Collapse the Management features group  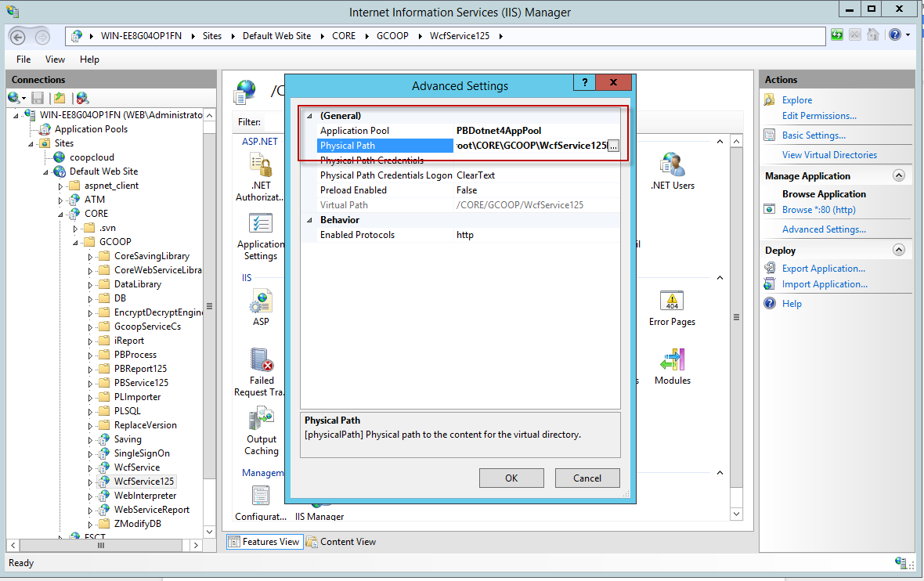(720, 473)
